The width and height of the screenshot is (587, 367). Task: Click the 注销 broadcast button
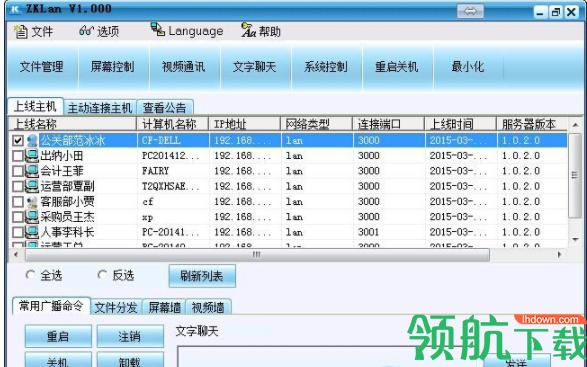pyautogui.click(x=130, y=336)
